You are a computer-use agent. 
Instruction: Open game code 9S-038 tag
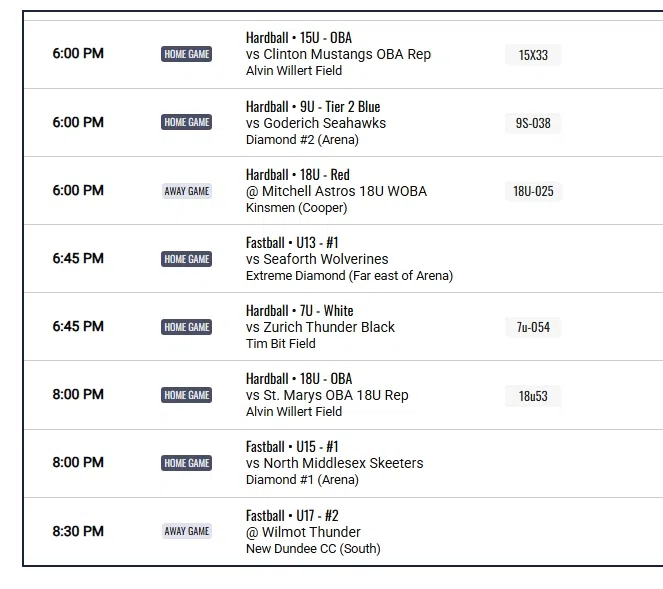point(533,123)
